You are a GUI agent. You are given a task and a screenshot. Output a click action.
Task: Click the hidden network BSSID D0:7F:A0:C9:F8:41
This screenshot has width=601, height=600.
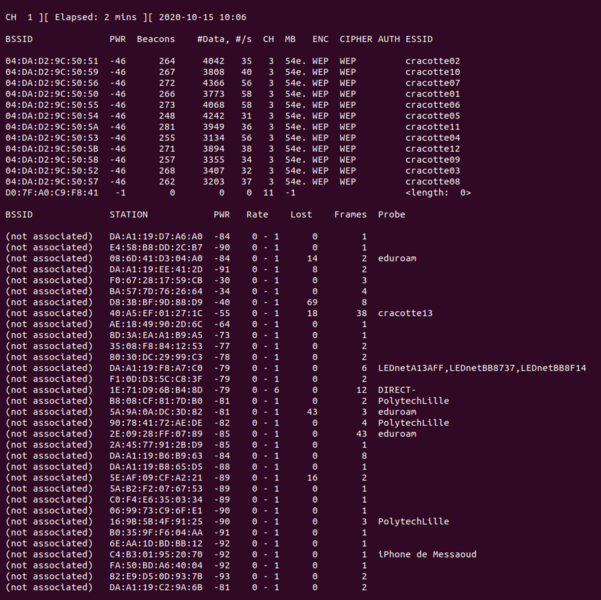coord(51,192)
